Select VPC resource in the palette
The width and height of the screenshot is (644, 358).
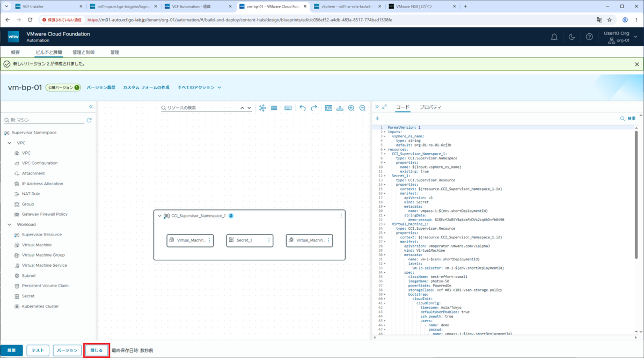[x=26, y=154]
